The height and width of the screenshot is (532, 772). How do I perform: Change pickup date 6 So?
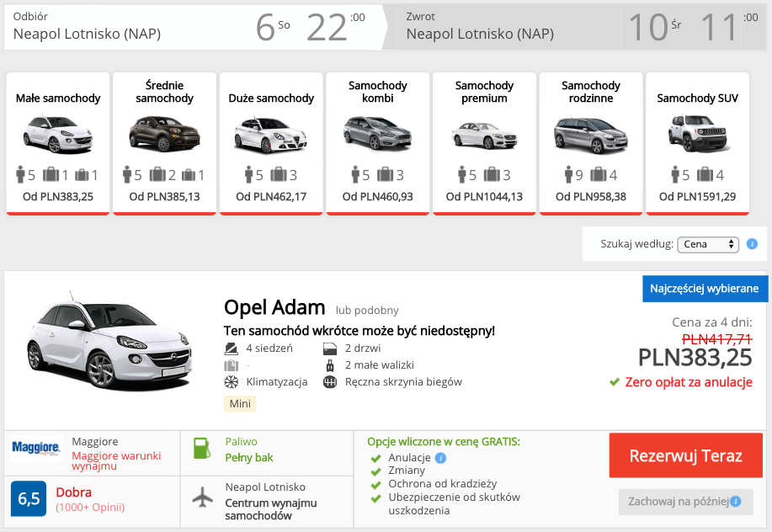[x=274, y=27]
